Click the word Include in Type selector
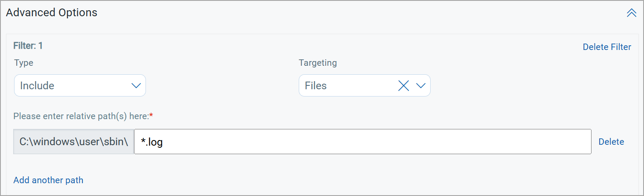Image resolution: width=644 pixels, height=196 pixels. coord(37,86)
